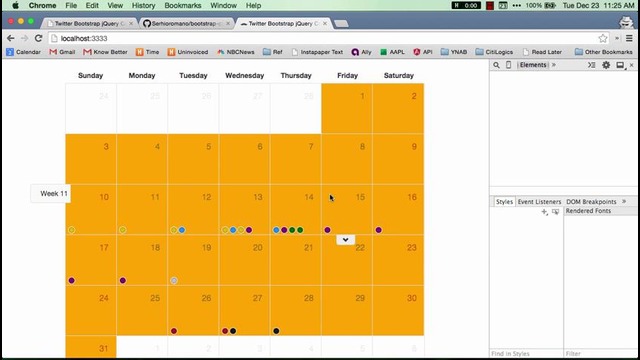Click the blue event dot on day 12

tap(182, 230)
